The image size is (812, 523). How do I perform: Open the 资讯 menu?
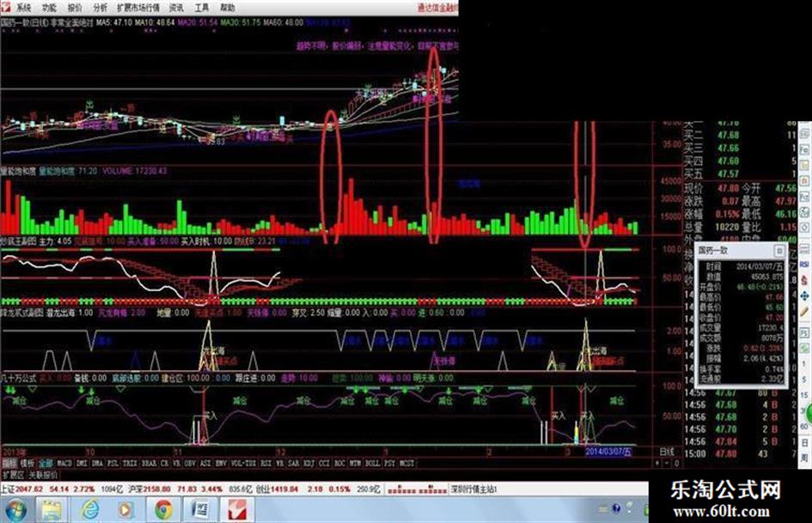point(177,7)
